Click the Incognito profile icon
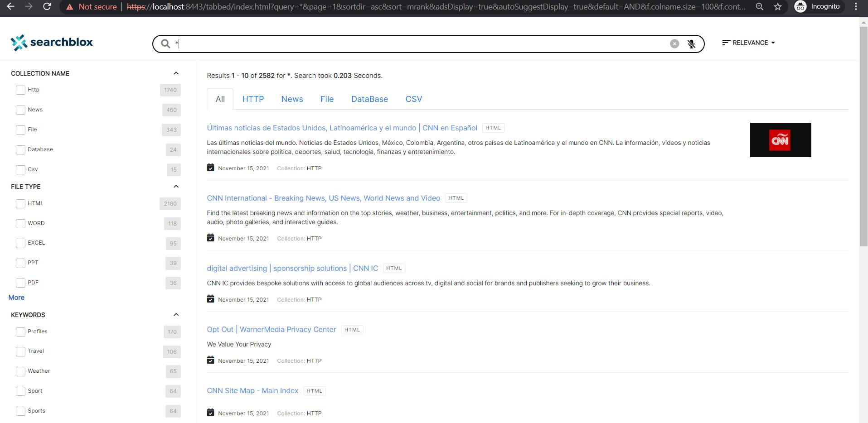868x423 pixels. (x=800, y=7)
